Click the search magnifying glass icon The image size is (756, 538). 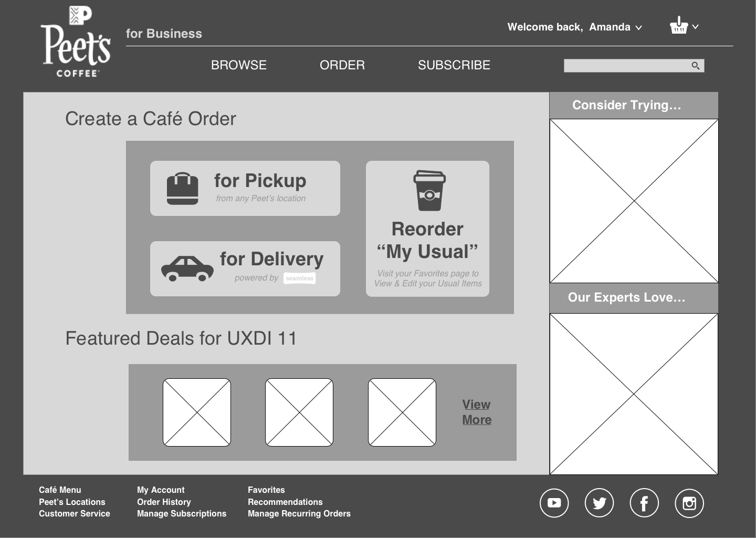[695, 65]
